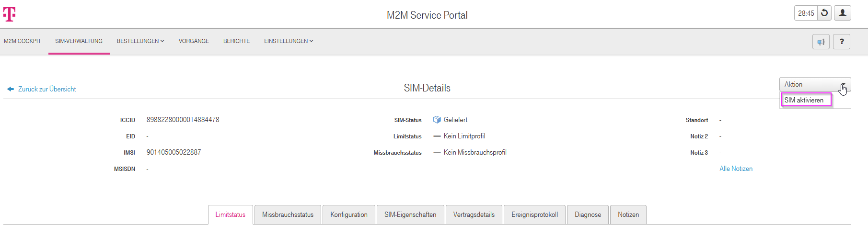The width and height of the screenshot is (868, 237).
Task: Switch to the Diagnose tab
Action: pyautogui.click(x=588, y=214)
